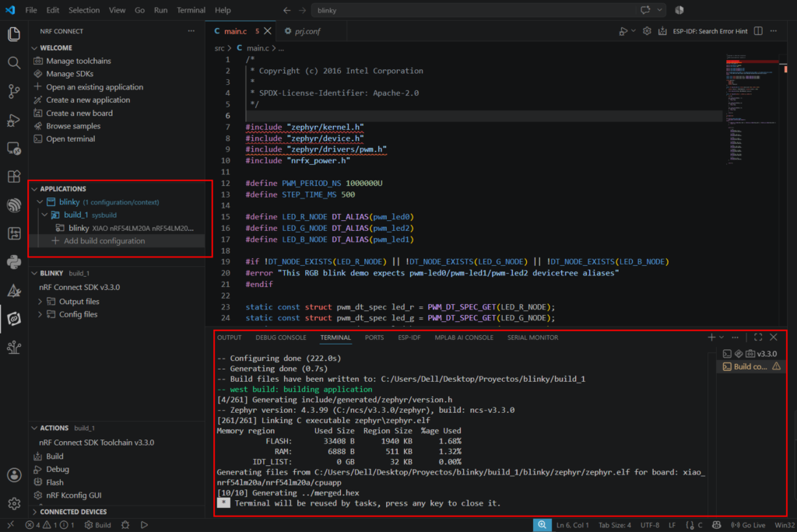
Task: Click Go Live in status bar
Action: [748, 525]
